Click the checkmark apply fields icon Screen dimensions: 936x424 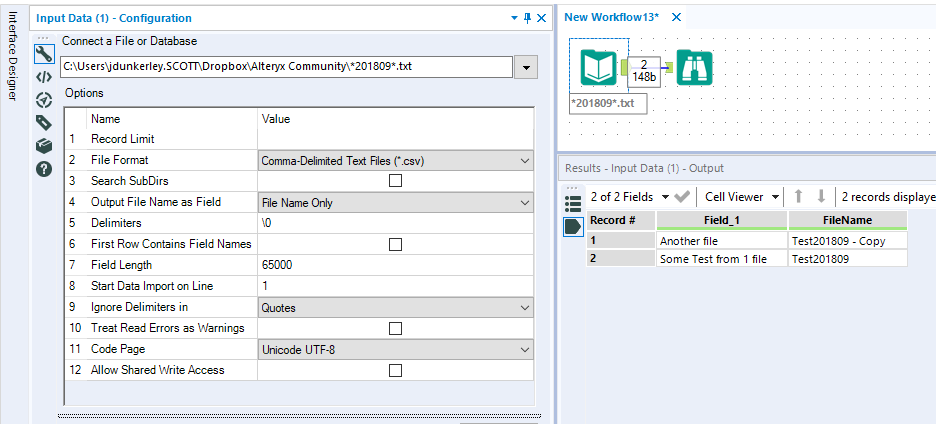681,196
